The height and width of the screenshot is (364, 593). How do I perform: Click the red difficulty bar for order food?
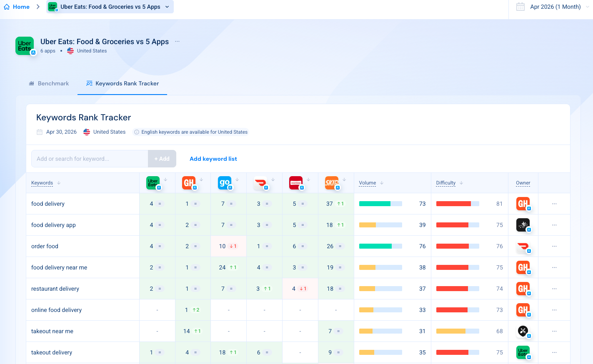[x=453, y=246]
